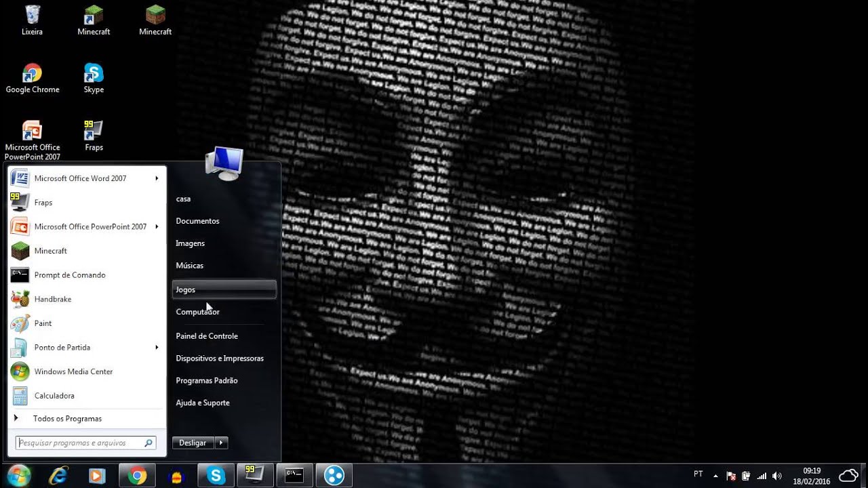Click the Windows Start orb
868x488 pixels.
pyautogui.click(x=18, y=475)
